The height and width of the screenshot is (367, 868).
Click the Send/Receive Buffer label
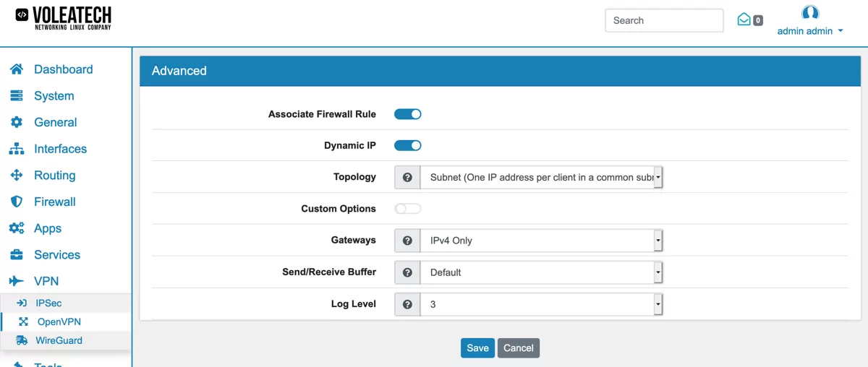(329, 272)
